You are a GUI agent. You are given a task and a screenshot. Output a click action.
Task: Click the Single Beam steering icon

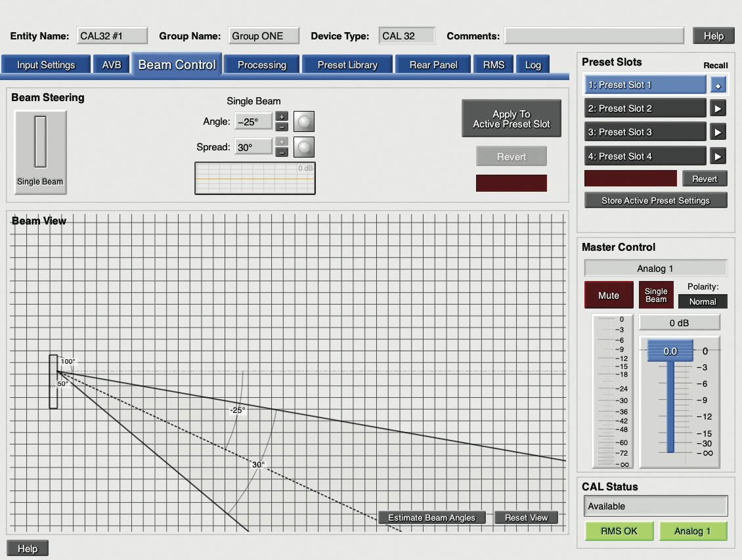40,152
